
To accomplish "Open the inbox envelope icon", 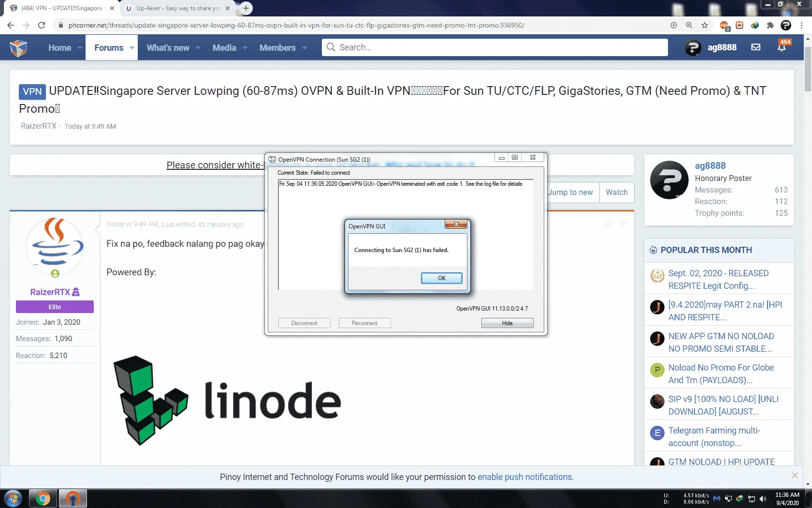I will click(x=756, y=47).
